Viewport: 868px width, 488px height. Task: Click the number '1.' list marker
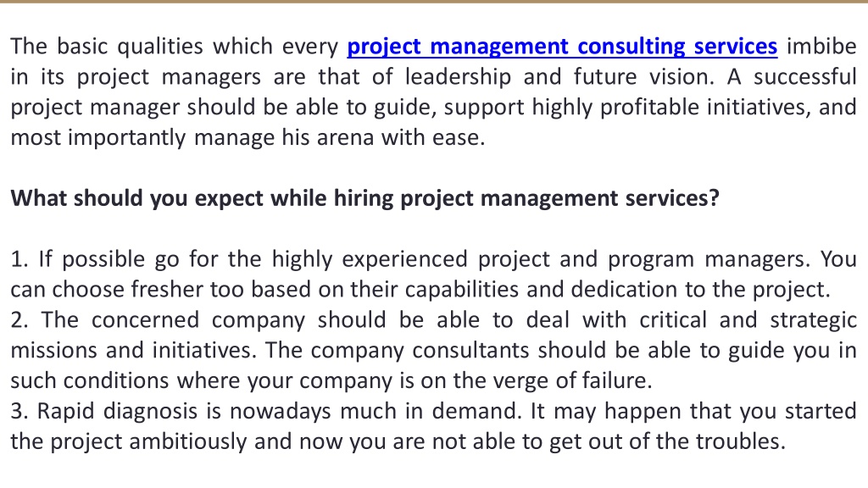click(19, 259)
